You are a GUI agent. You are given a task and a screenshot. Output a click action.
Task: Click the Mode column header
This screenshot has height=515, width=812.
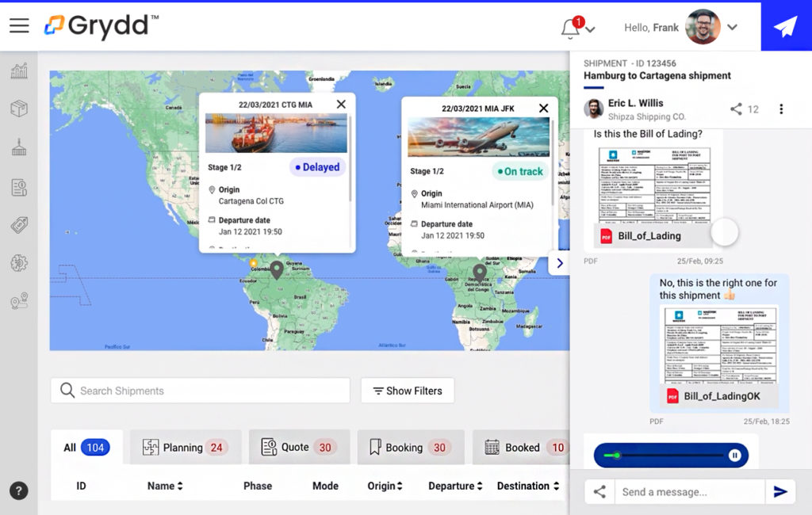325,486
